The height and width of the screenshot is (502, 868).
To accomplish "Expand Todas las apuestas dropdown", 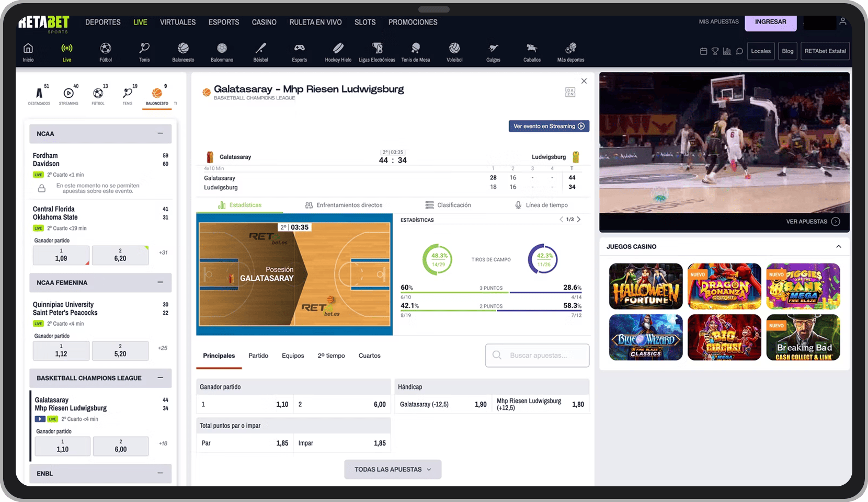I will click(393, 469).
